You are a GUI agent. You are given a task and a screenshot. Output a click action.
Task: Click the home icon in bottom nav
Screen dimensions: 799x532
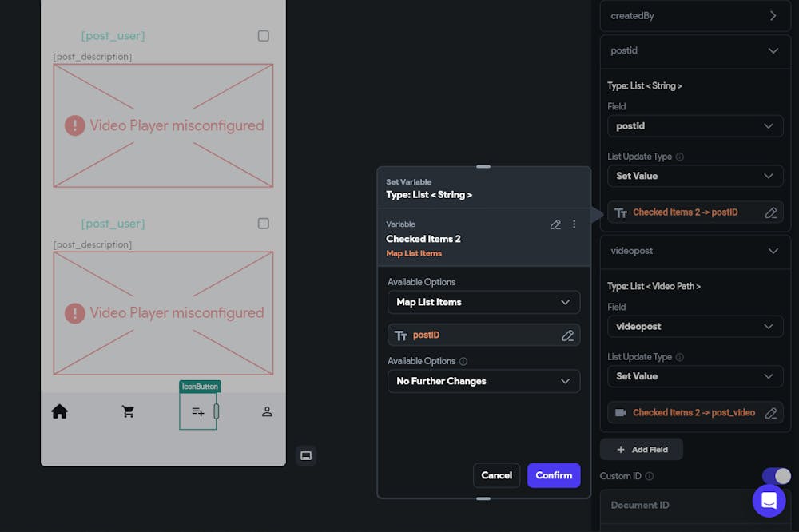pyautogui.click(x=59, y=411)
